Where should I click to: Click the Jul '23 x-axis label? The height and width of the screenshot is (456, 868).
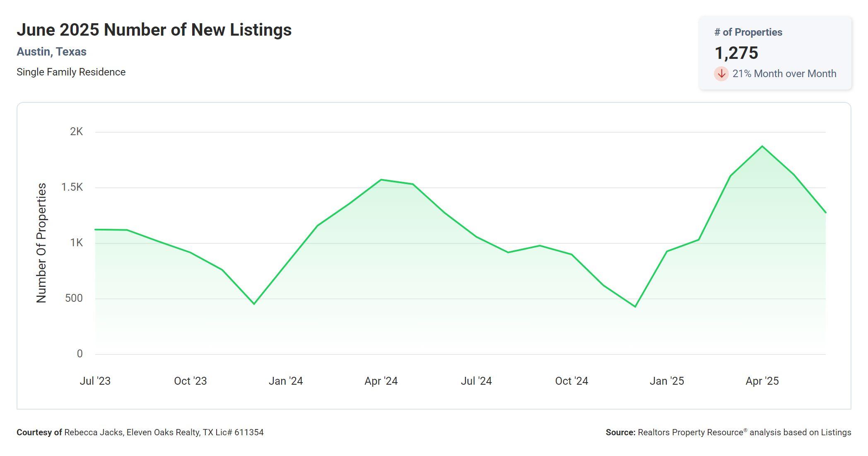tap(95, 381)
